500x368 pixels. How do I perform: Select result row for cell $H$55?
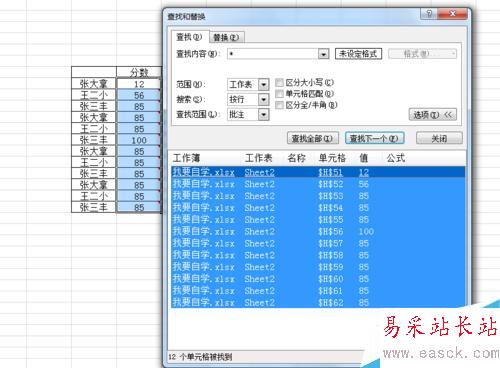pos(318,219)
